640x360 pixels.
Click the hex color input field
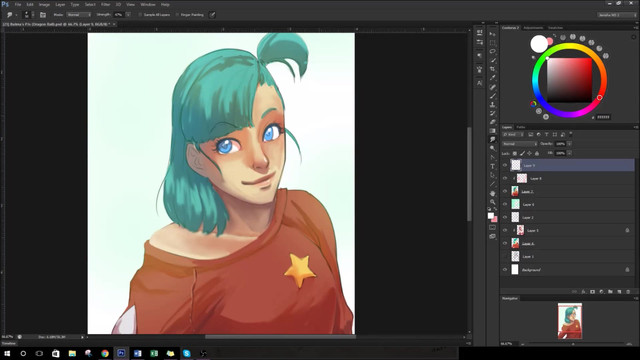click(x=603, y=117)
